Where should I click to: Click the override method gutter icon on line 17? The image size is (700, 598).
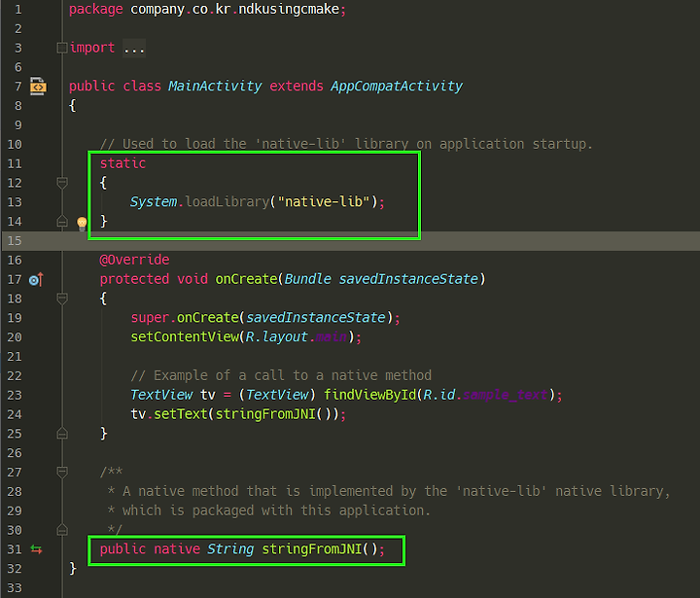pyautogui.click(x=36, y=280)
